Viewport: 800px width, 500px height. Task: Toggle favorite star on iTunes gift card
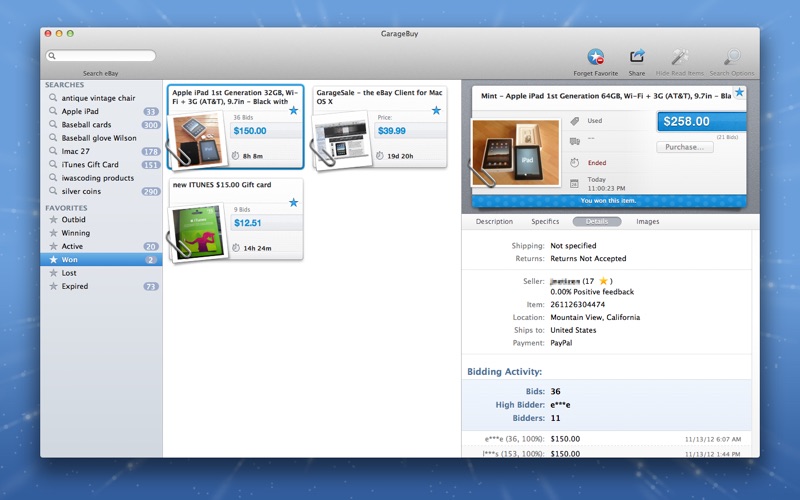pyautogui.click(x=293, y=203)
